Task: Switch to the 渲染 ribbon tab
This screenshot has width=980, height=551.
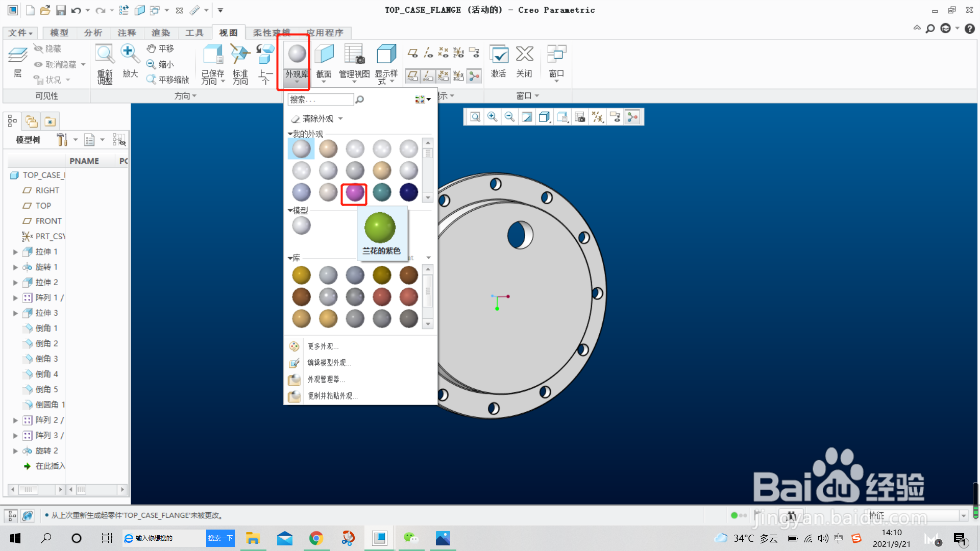Action: coord(160,33)
